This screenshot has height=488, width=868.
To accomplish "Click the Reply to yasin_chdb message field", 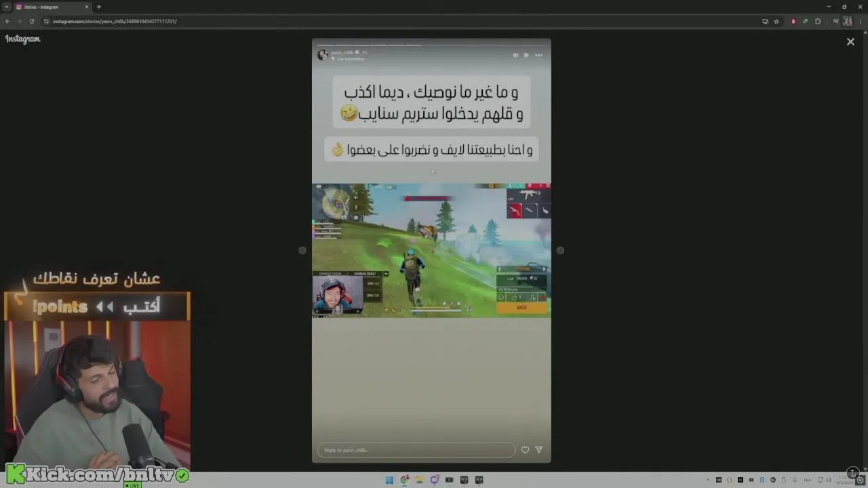I will (416, 450).
